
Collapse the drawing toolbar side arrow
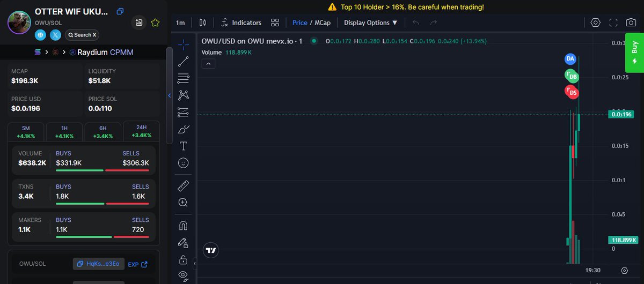(194, 263)
